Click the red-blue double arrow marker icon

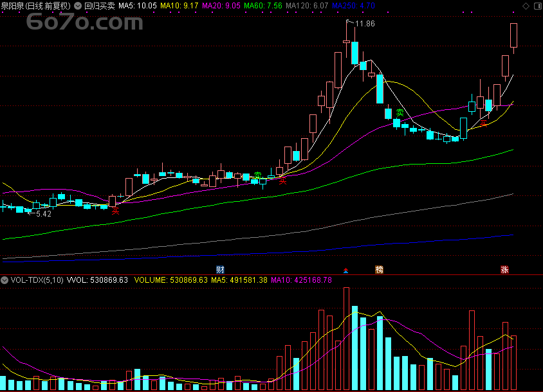point(345,270)
